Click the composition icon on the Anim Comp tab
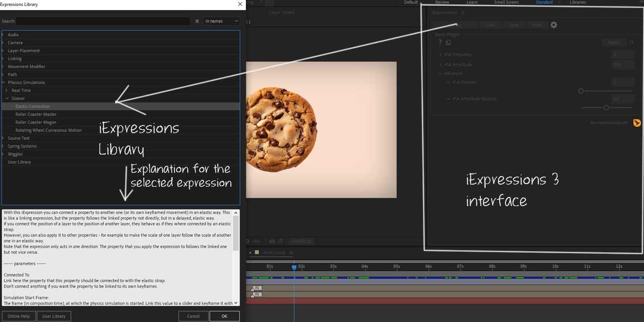The height and width of the screenshot is (322, 644). 257,252
